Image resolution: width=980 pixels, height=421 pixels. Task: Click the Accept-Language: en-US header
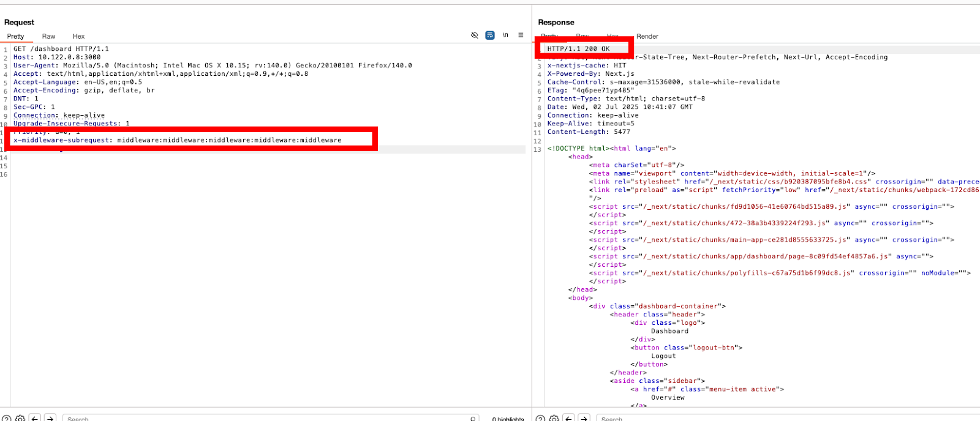(78, 82)
